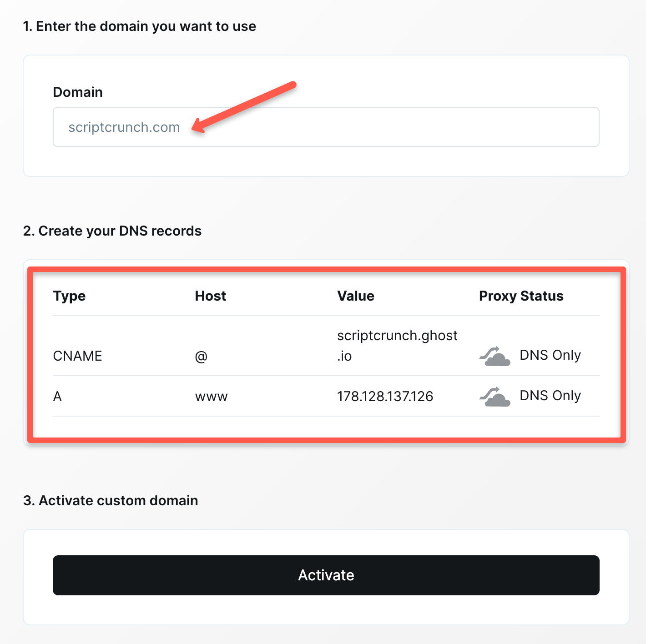Select the 178.128.137.126 IP value

click(x=385, y=397)
